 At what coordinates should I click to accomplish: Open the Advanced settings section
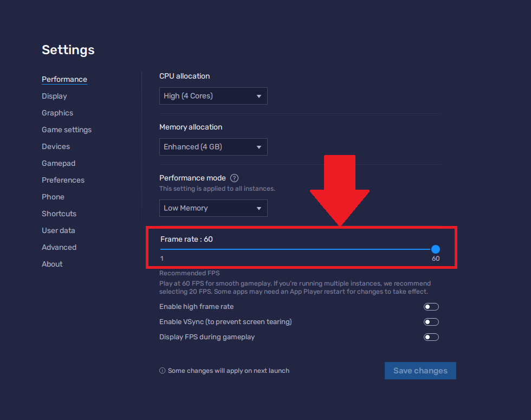pyautogui.click(x=59, y=247)
